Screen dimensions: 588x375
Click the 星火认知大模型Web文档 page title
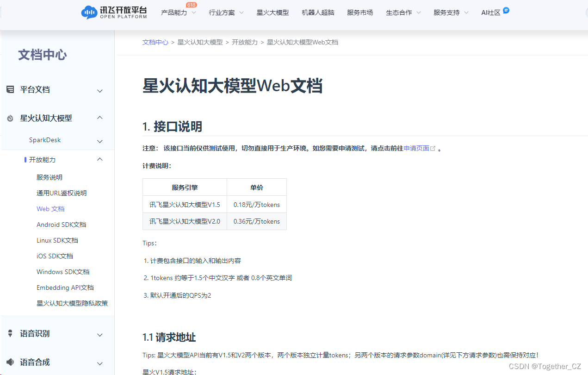[232, 86]
